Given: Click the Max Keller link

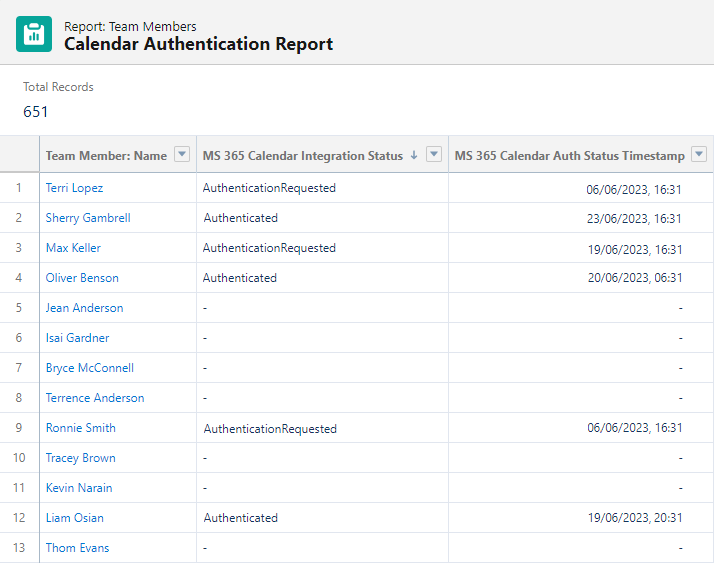Looking at the screenshot, I should coord(73,248).
